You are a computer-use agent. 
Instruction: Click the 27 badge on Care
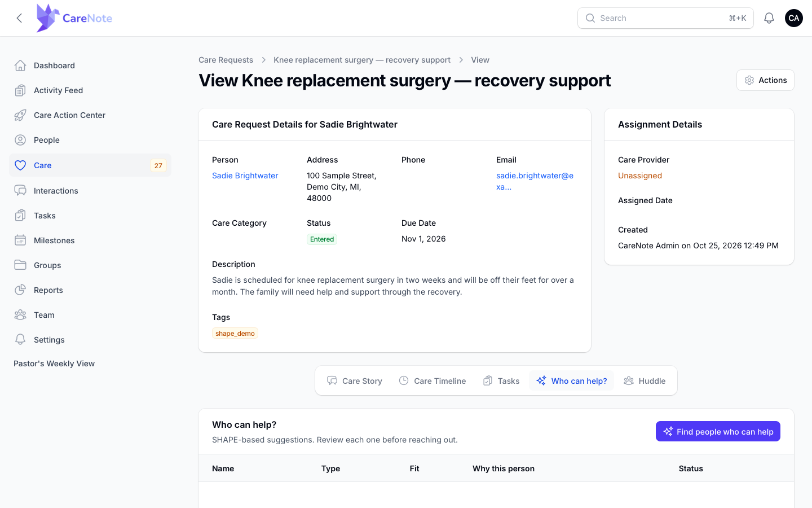point(158,165)
